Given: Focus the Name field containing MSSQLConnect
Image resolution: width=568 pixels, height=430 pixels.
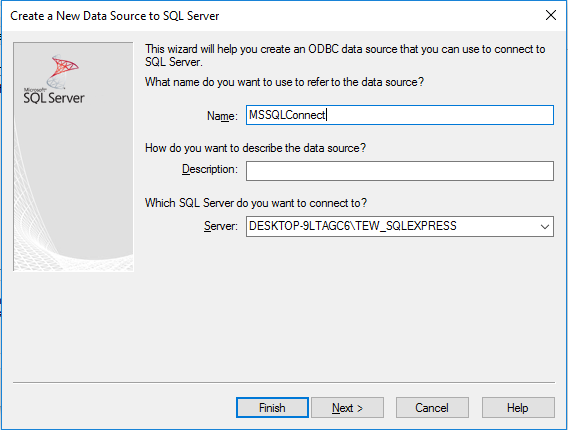Looking at the screenshot, I should coord(400,115).
